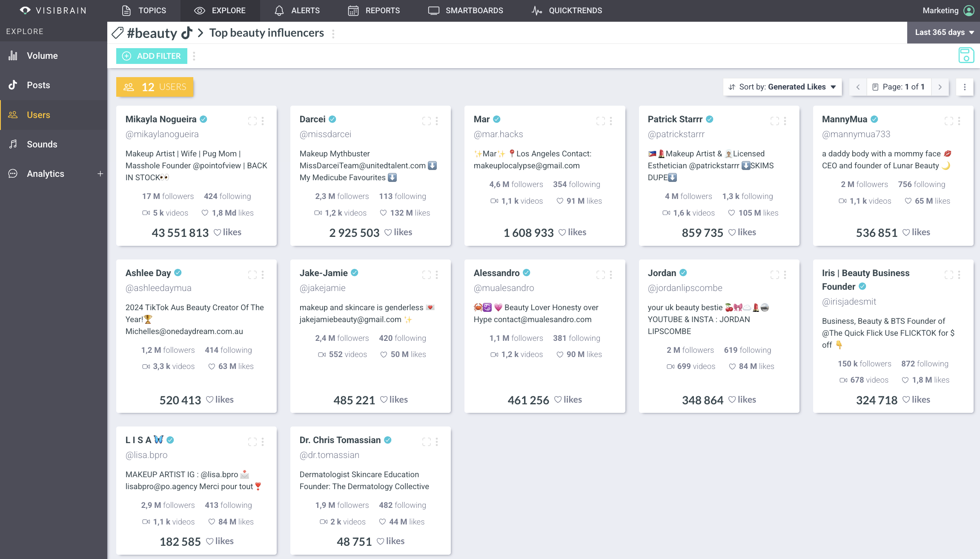The width and height of the screenshot is (980, 559).
Task: Open the Sounds section in the sidebar
Action: (x=42, y=144)
